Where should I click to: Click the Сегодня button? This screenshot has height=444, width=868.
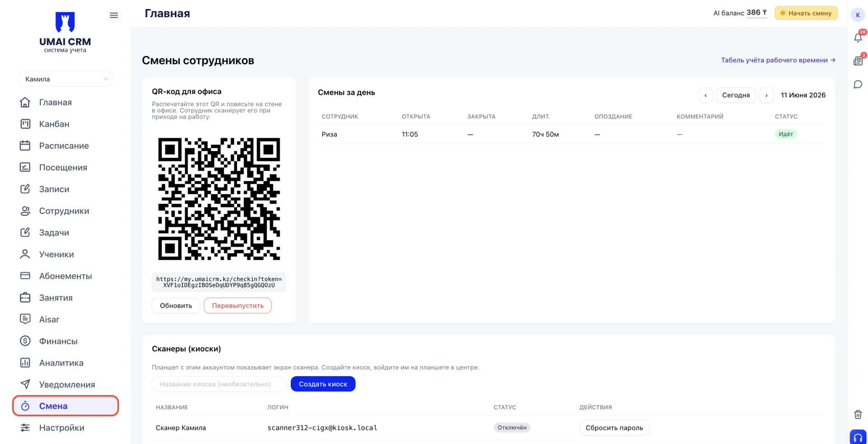click(x=736, y=95)
